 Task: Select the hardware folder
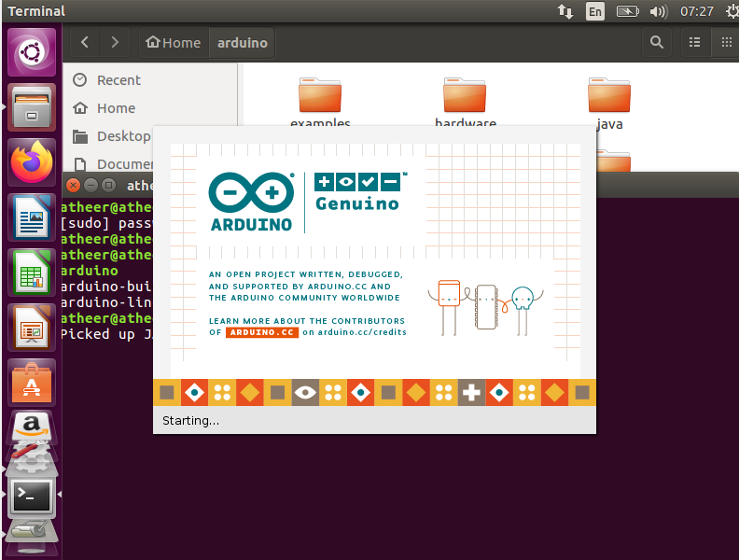coord(466,103)
